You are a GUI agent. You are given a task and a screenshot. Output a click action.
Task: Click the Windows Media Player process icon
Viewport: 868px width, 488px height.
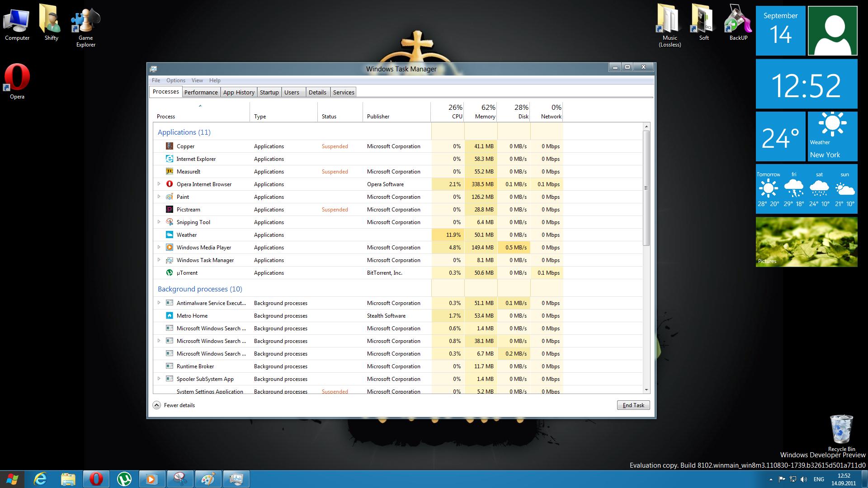click(x=170, y=247)
